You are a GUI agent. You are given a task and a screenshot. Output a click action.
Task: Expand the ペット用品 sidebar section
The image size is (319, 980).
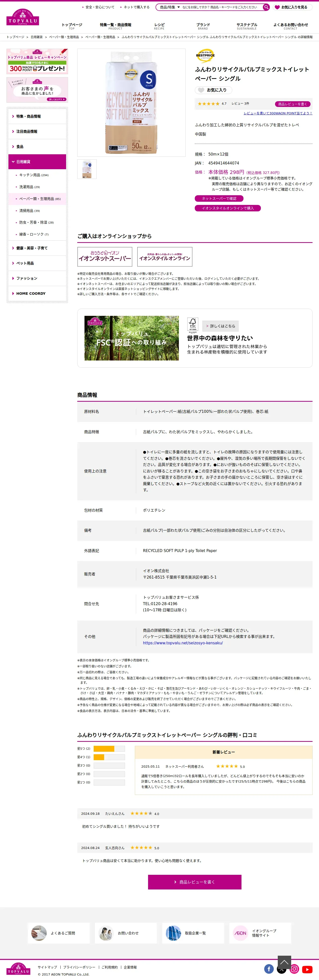[x=37, y=263]
